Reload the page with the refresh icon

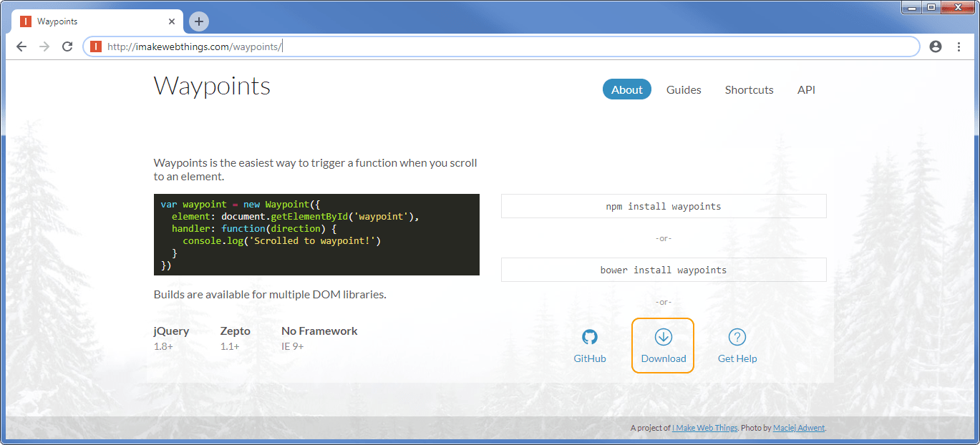point(67,47)
